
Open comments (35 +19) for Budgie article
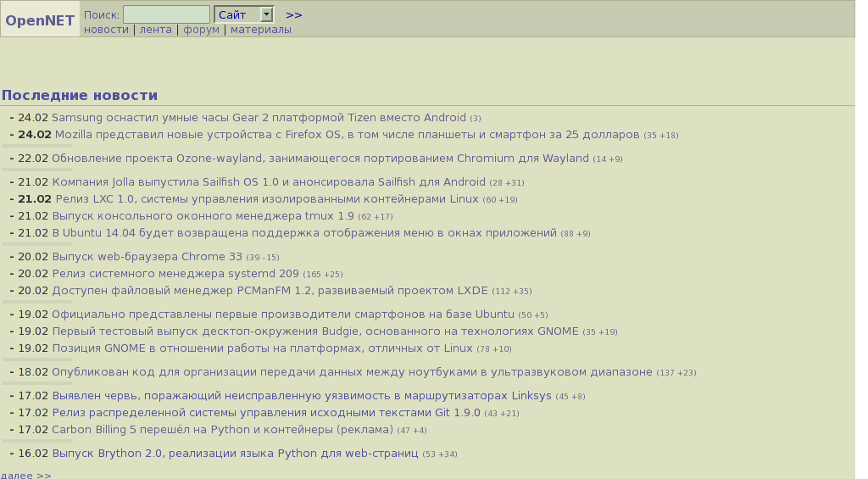coord(600,332)
